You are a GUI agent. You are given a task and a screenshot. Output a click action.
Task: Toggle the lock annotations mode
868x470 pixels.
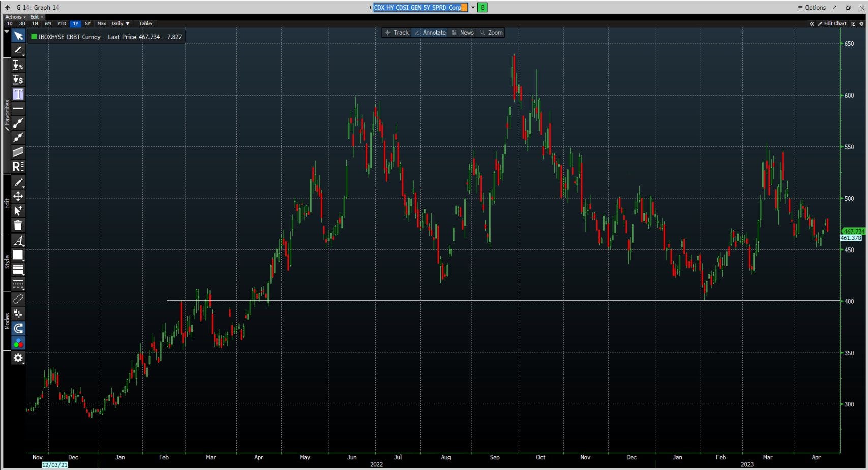(x=18, y=314)
